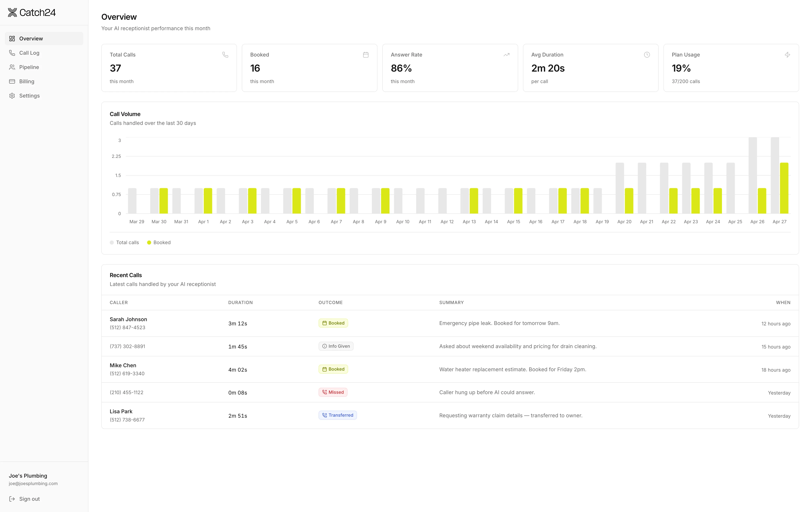The height and width of the screenshot is (512, 812).
Task: Click the calendar icon on Booked card
Action: 366,54
